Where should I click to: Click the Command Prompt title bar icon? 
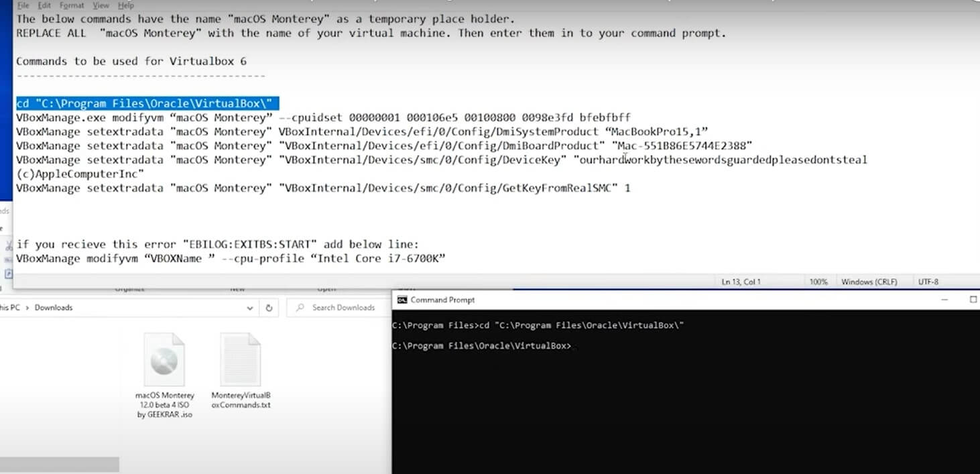pyautogui.click(x=402, y=300)
